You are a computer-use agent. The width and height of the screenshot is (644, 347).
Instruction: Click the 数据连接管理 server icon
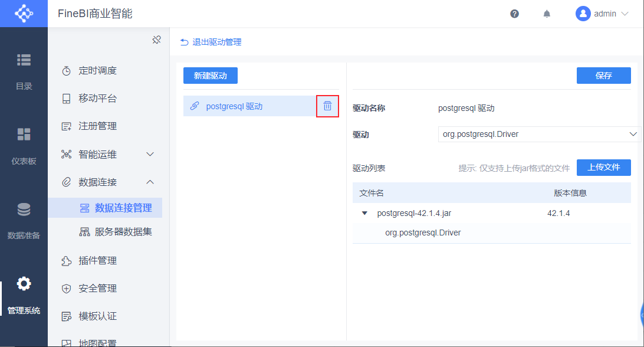[x=84, y=208]
